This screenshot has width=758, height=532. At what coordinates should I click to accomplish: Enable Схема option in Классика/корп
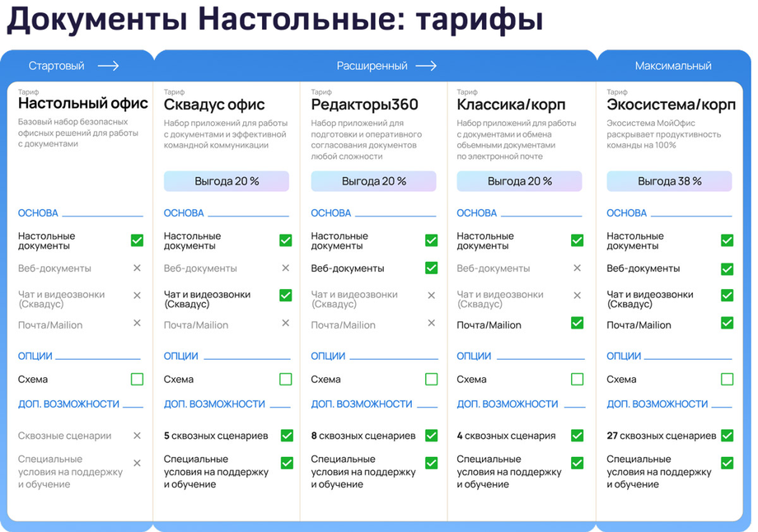coord(578,380)
